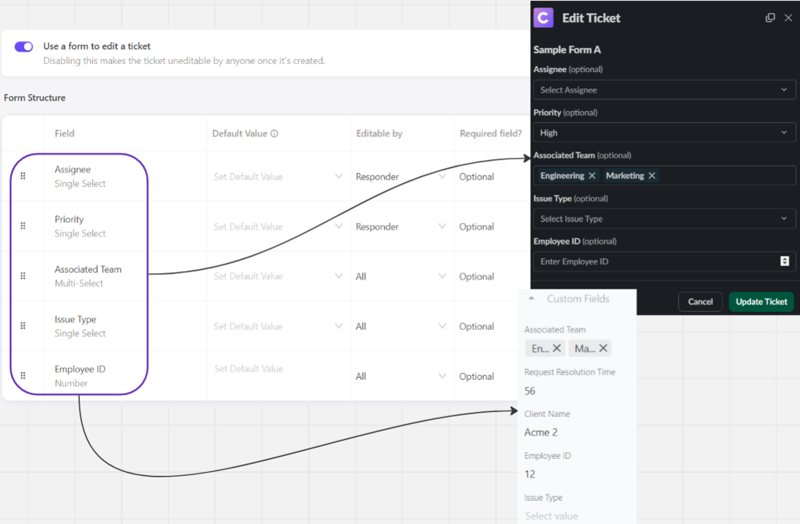Collapse the Custom Fields section
Image resolution: width=800 pixels, height=524 pixels.
coord(531,299)
